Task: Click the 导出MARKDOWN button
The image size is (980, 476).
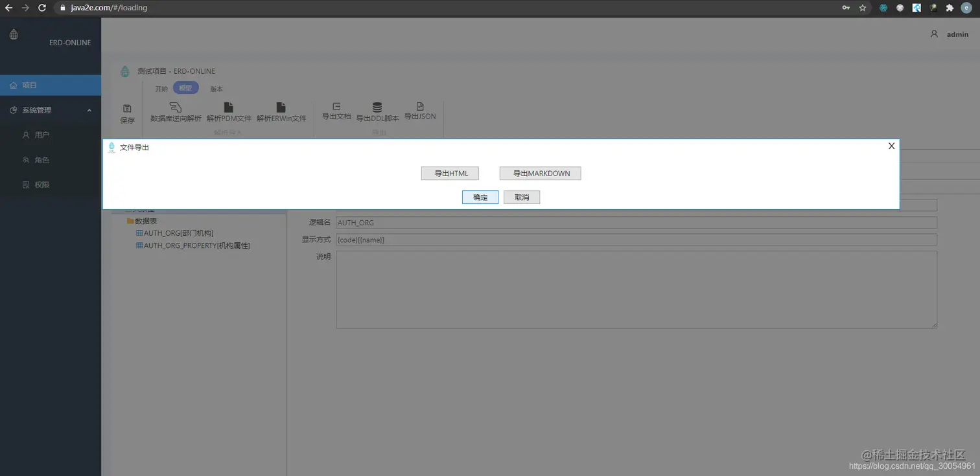Action: pos(541,174)
